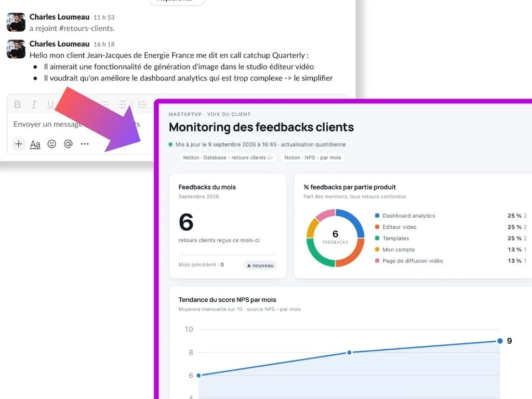
Task: Click the green Templates color swatch
Action: click(377, 238)
